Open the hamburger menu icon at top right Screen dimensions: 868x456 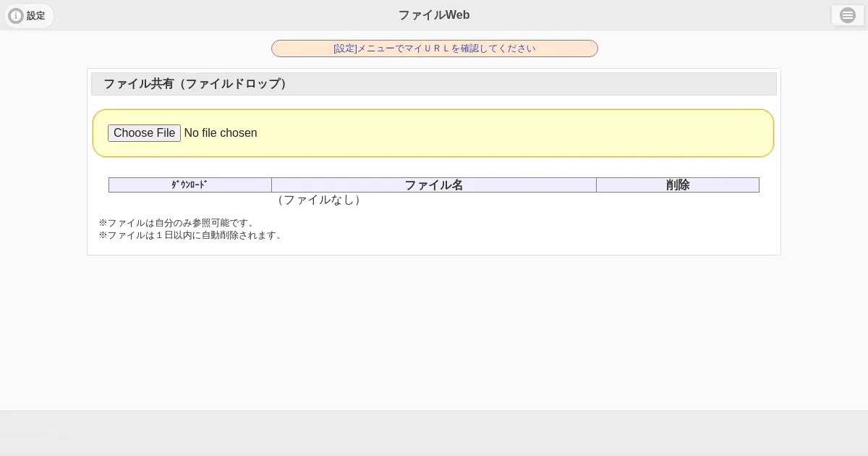click(847, 15)
